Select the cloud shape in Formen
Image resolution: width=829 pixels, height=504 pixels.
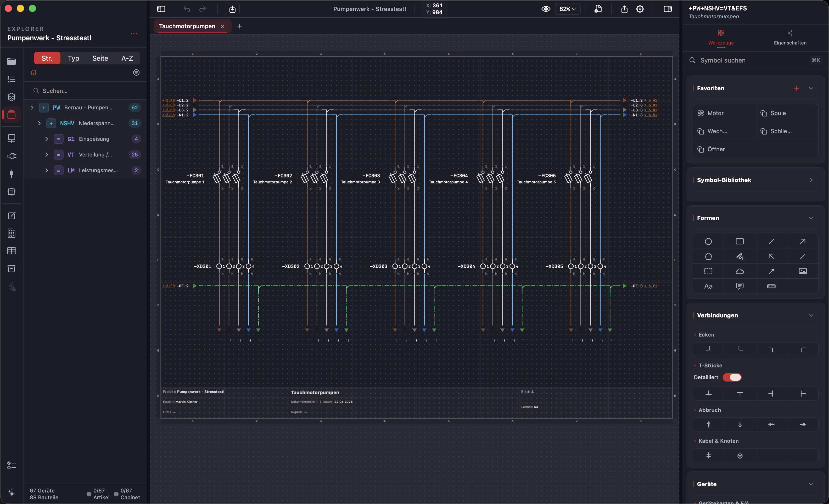740,271
